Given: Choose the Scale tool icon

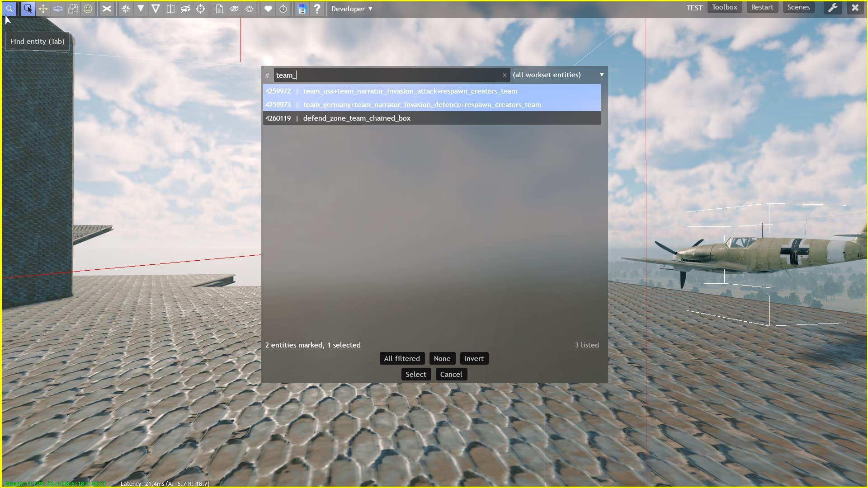Looking at the screenshot, I should point(73,9).
